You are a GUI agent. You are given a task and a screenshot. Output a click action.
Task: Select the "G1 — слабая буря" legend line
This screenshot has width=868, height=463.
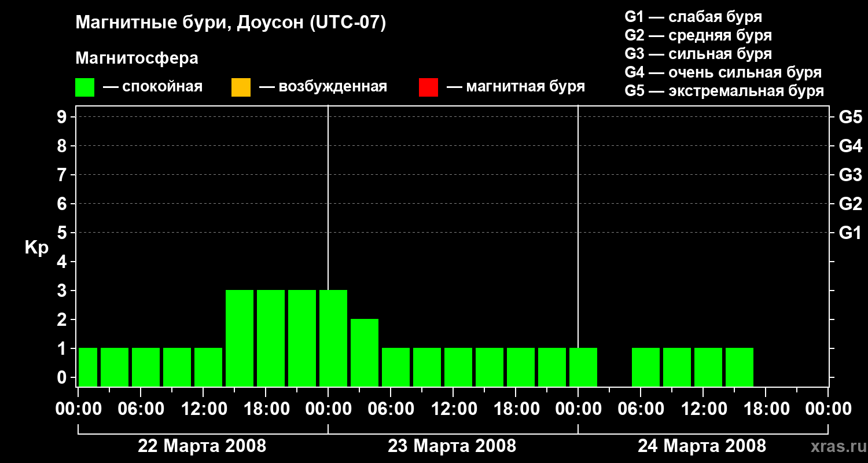click(693, 17)
